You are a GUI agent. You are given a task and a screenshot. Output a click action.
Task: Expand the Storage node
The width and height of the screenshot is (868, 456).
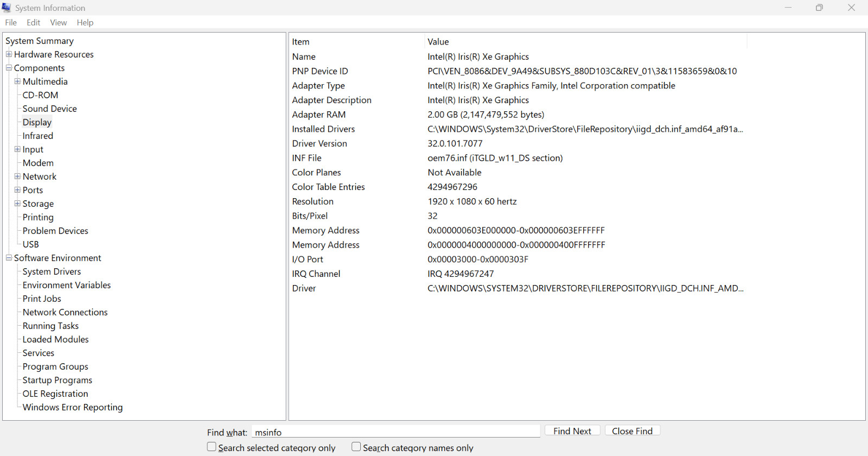coord(17,204)
